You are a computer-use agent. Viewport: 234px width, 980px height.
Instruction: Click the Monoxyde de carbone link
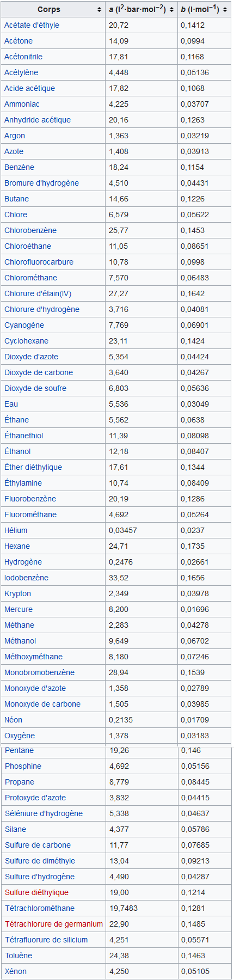coord(42,704)
